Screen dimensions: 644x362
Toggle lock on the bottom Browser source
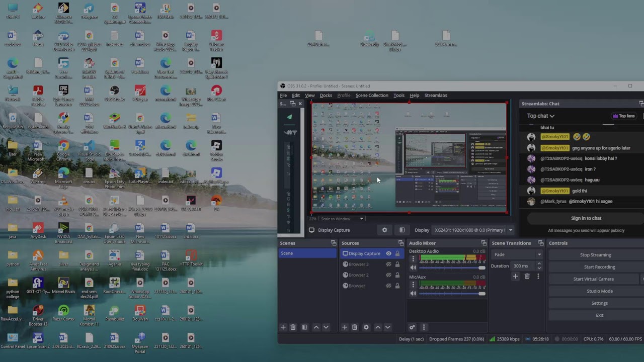point(397,286)
